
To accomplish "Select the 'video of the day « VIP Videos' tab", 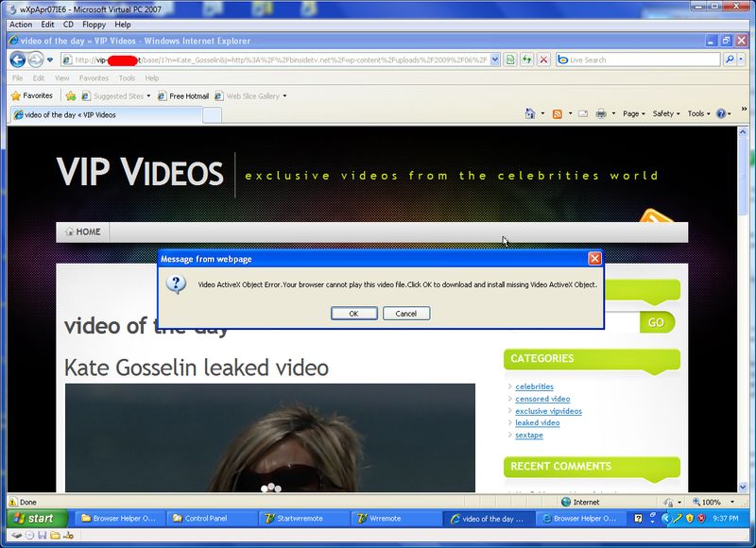I will click(x=106, y=114).
